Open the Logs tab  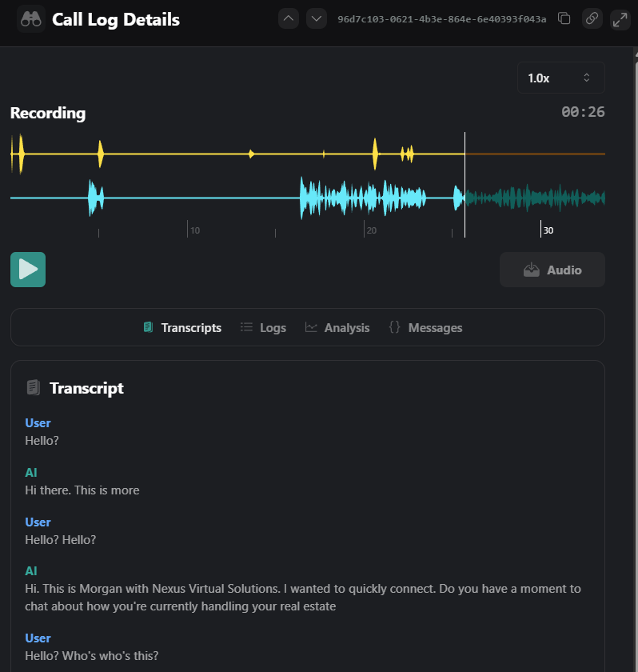tap(263, 327)
